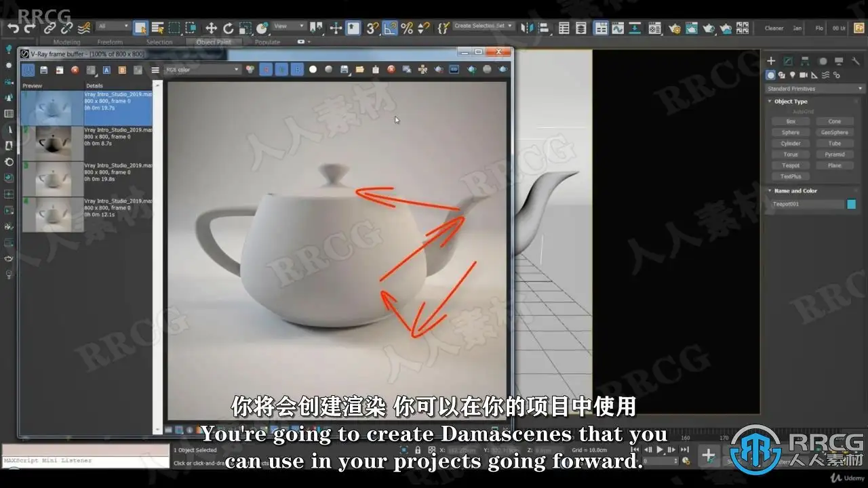The image size is (868, 488).
Task: Show Space Warps wavy icon
Action: coord(825,75)
